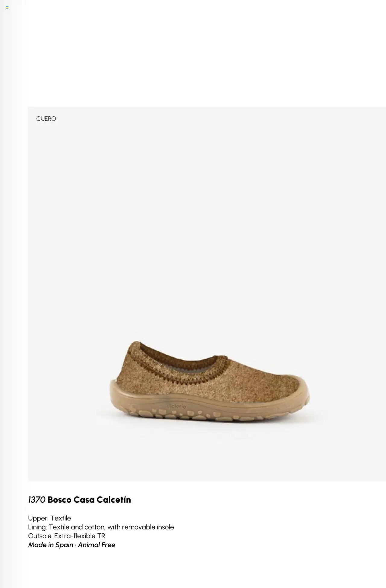386x588 pixels.
Task: Open the Bosco Casa Calcetín shoe photo
Action: [209, 382]
